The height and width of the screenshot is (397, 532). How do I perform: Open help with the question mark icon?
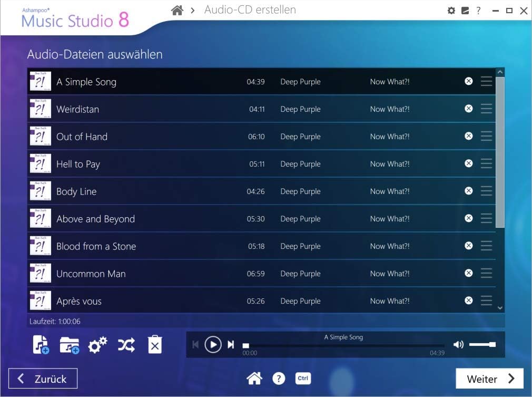coord(279,378)
